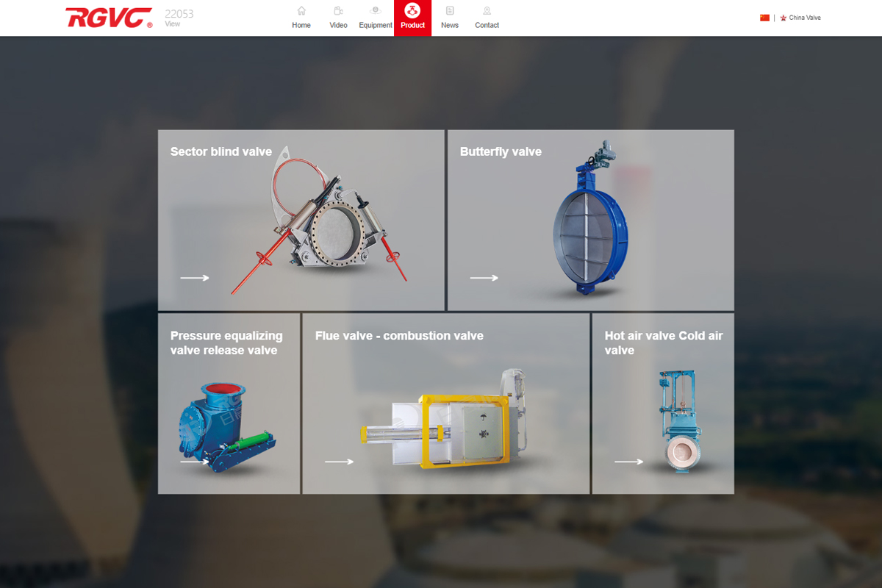This screenshot has width=882, height=588.
Task: Open the News page icon
Action: [x=450, y=11]
